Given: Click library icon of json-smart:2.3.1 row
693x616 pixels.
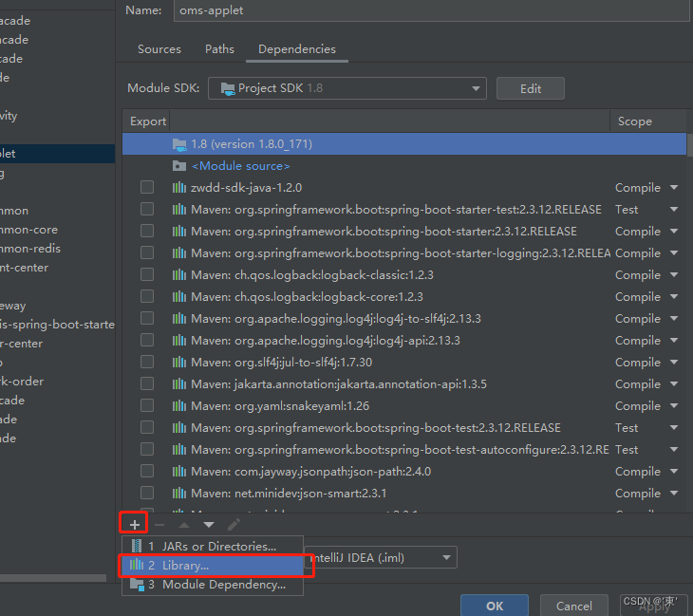Looking at the screenshot, I should [x=179, y=494].
